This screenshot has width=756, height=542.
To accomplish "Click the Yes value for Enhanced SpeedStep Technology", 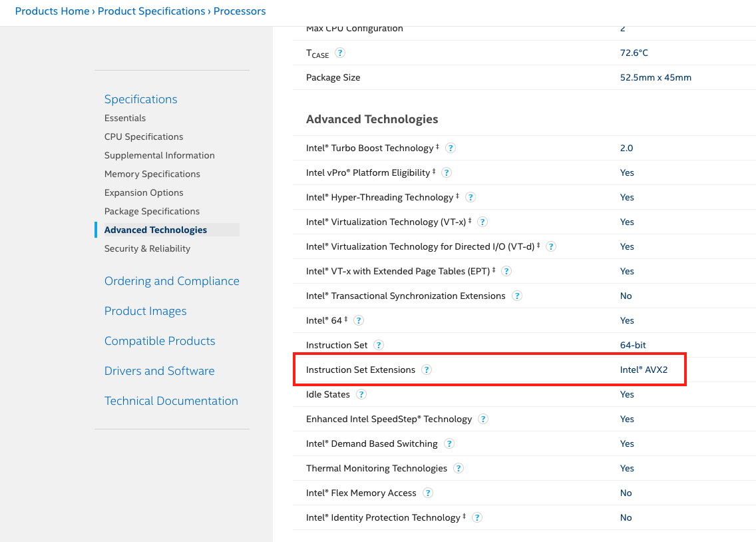I will tap(627, 419).
